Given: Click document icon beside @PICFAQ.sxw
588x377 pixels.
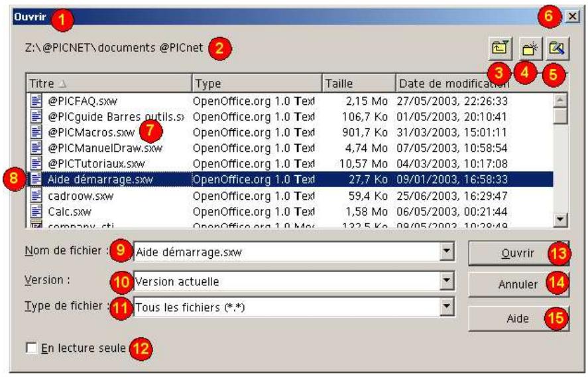Looking at the screenshot, I should [36, 101].
